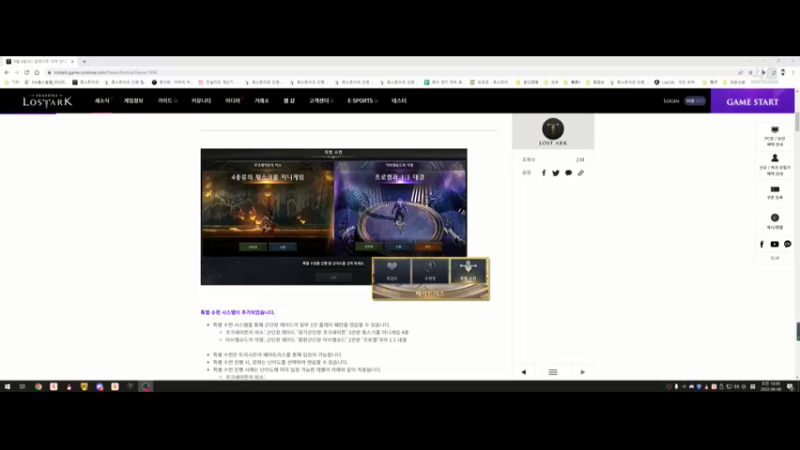Image resolution: width=800 pixels, height=450 pixels.
Task: Click the taskbar clock and date
Action: point(770,387)
